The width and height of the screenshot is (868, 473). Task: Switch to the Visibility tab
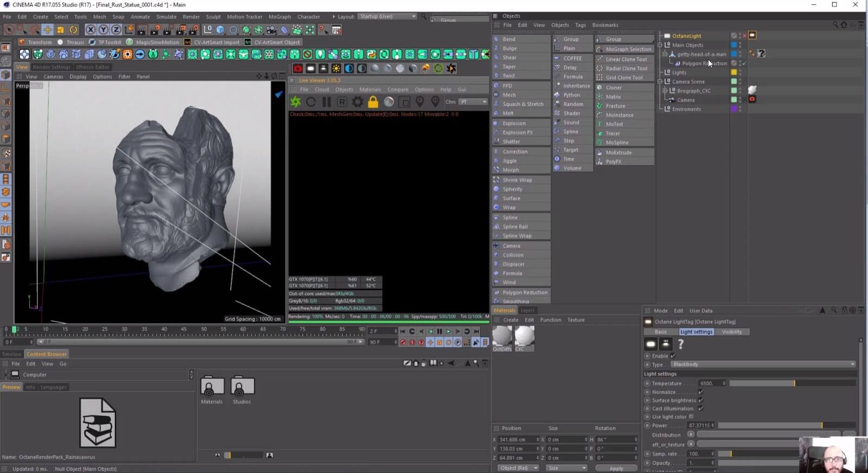[x=731, y=332]
